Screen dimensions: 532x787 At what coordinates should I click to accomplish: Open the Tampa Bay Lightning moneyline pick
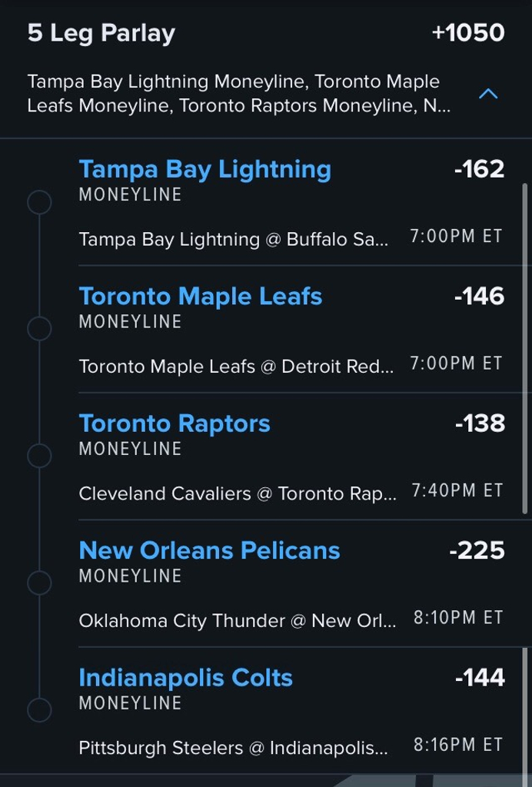[x=204, y=170]
